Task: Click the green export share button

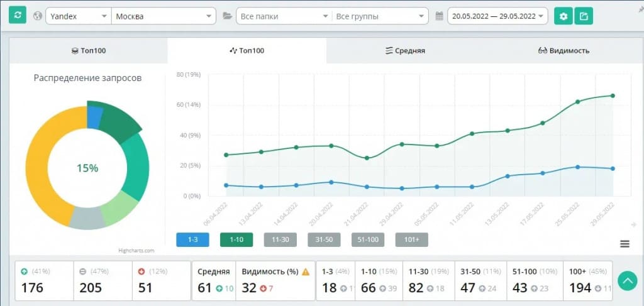Action: 584,16
